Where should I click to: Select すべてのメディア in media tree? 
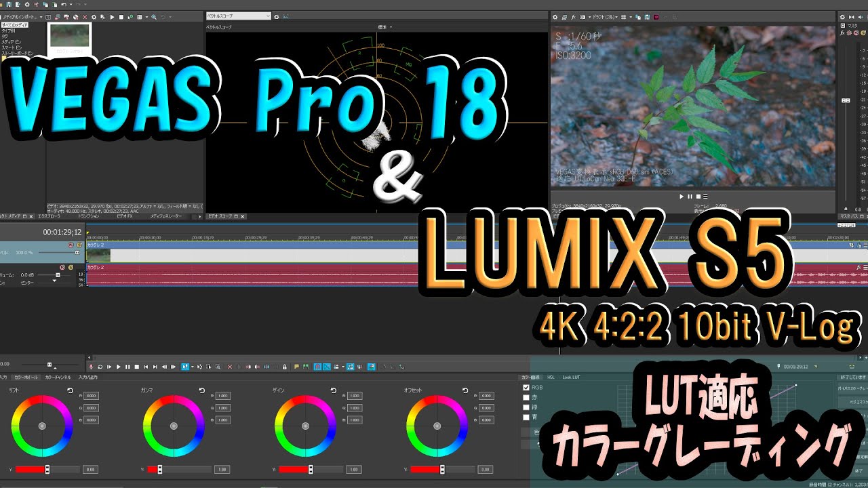[x=15, y=25]
